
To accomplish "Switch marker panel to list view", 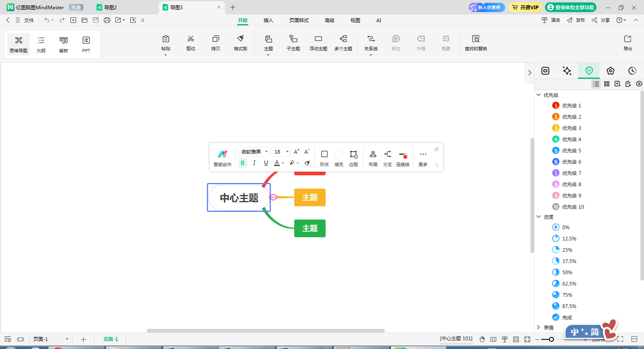I will pyautogui.click(x=596, y=84).
